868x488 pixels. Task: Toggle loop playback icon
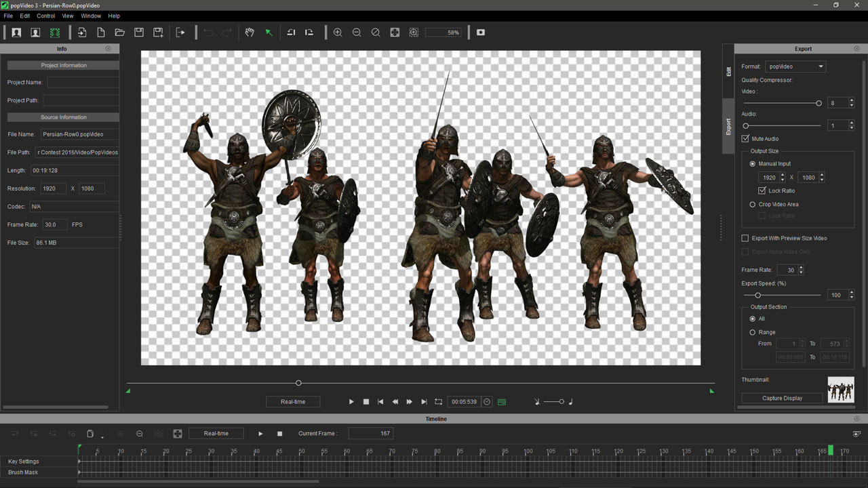point(439,402)
